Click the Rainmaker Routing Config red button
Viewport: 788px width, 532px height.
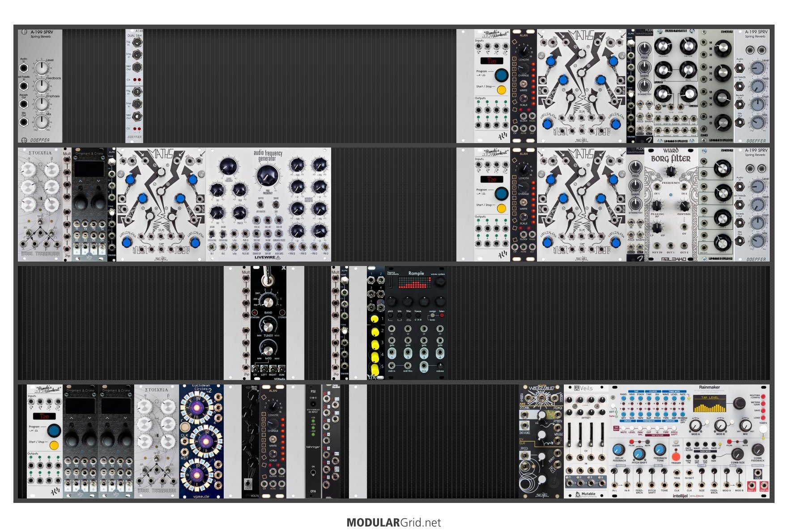point(763,396)
